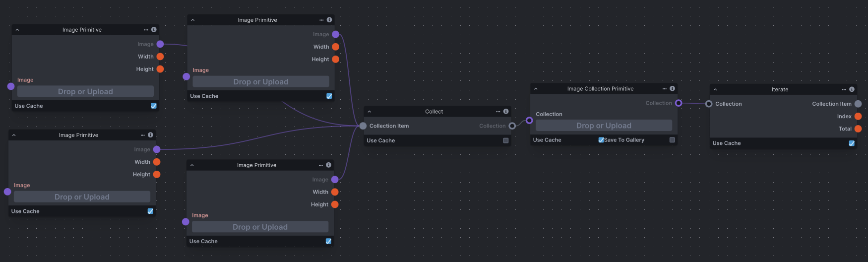Click Drop or Upload in Image Collection Primitive

604,126
